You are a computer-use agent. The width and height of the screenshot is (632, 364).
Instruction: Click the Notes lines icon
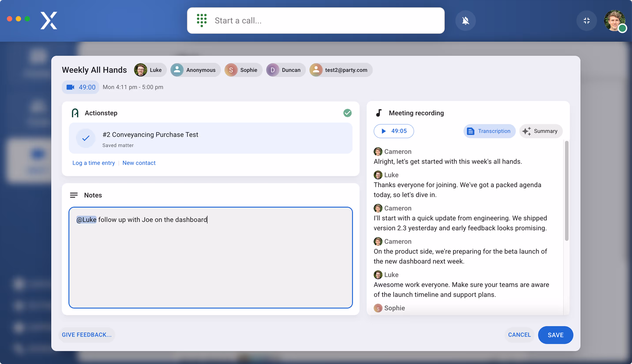point(74,195)
